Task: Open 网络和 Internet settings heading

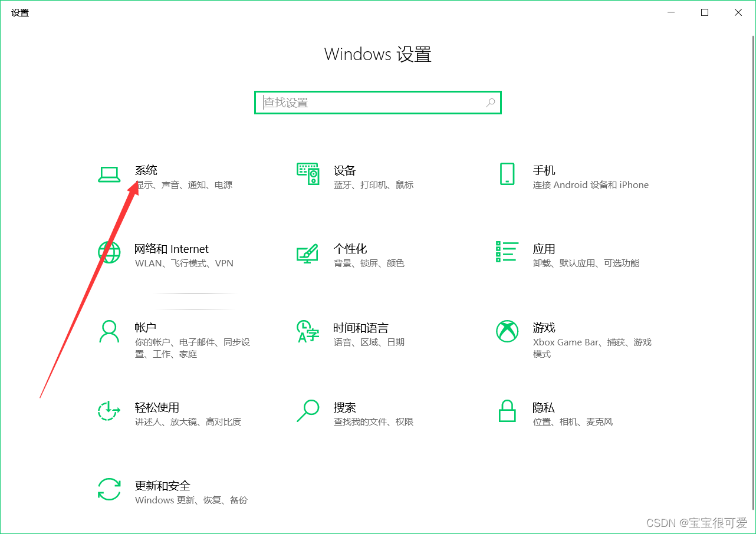Action: (x=172, y=249)
